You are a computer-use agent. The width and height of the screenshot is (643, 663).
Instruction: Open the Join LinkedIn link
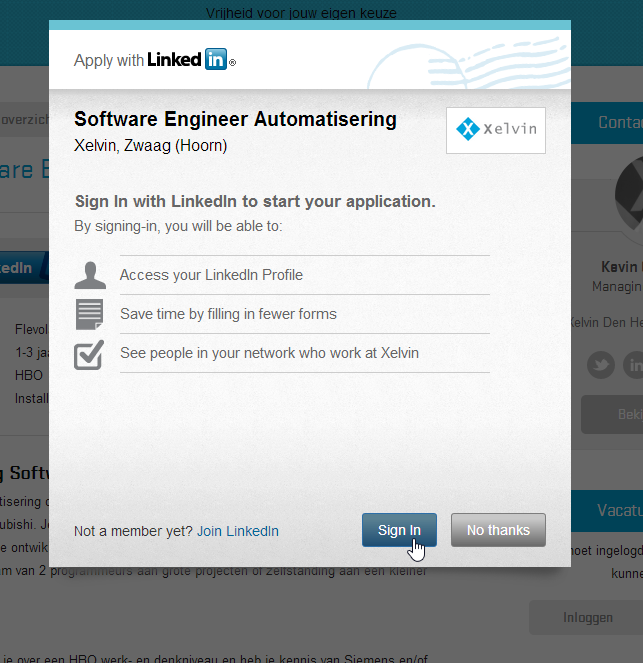238,531
